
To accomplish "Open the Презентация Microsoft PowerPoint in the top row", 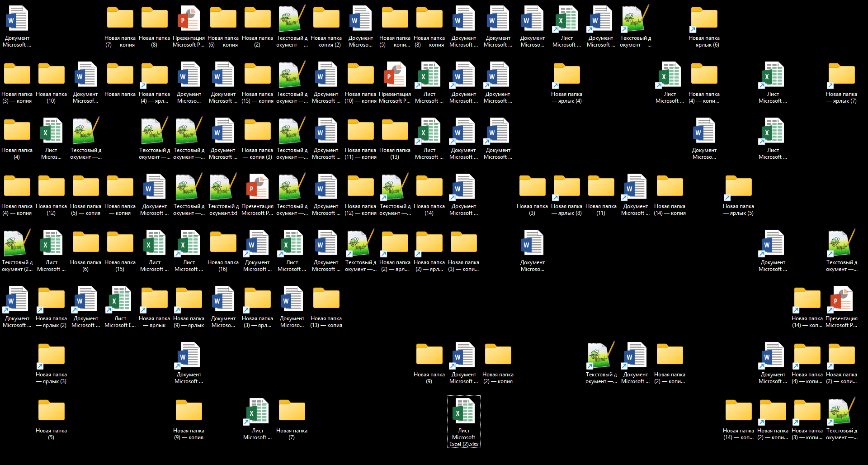I will click(189, 18).
